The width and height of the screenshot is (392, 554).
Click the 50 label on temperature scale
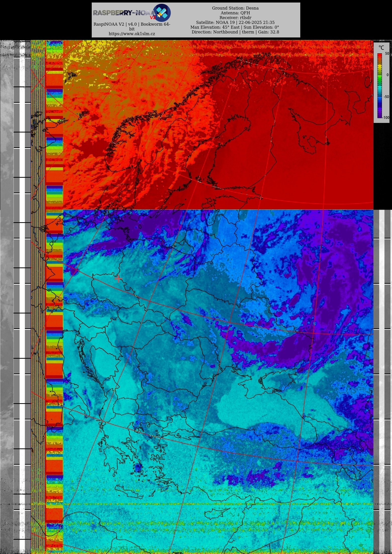tap(387, 54)
